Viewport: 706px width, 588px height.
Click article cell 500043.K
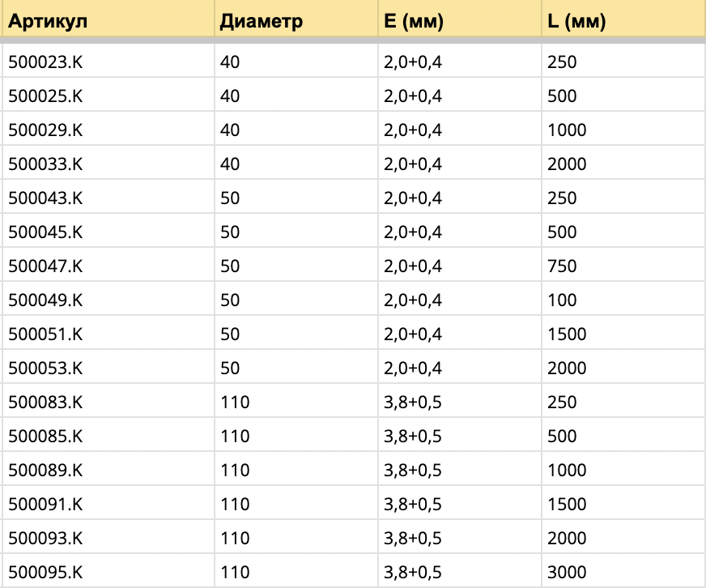(x=46, y=198)
